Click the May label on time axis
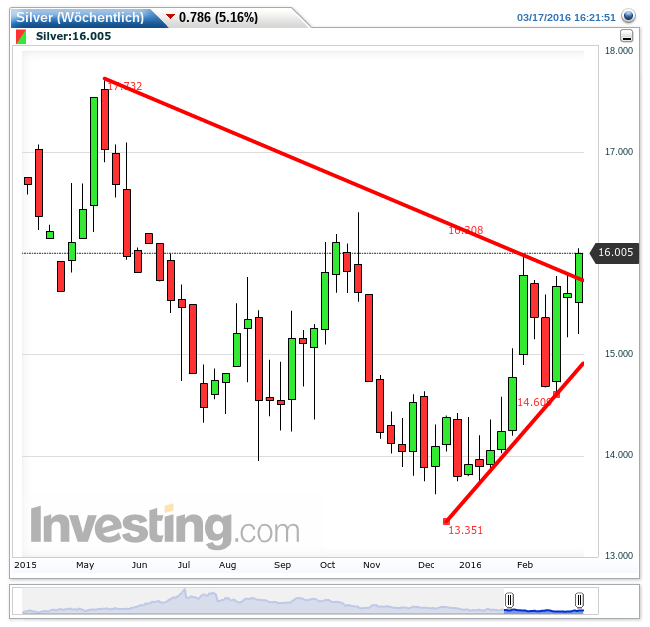Image resolution: width=650 pixels, height=627 pixels. coord(85,565)
